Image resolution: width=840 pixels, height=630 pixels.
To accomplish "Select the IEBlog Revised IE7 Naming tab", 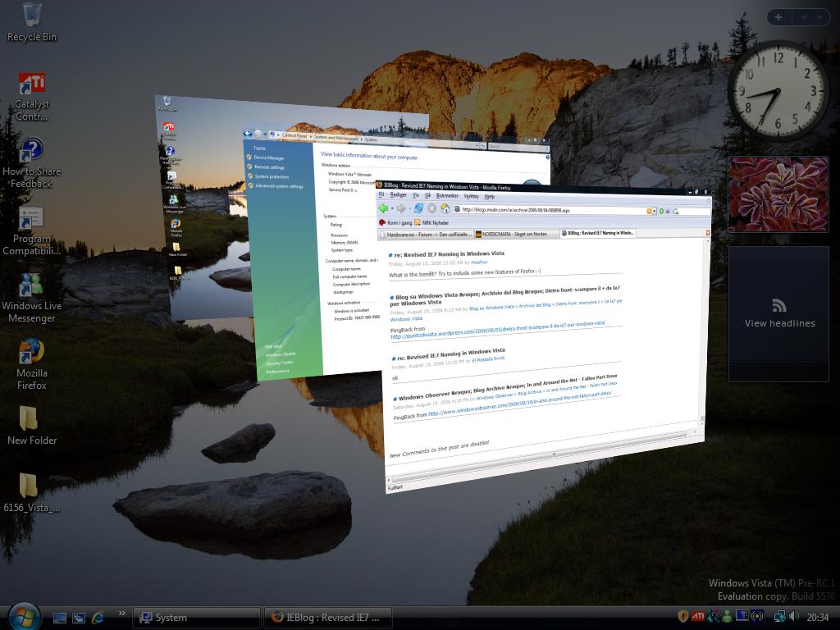I will pyautogui.click(x=597, y=234).
